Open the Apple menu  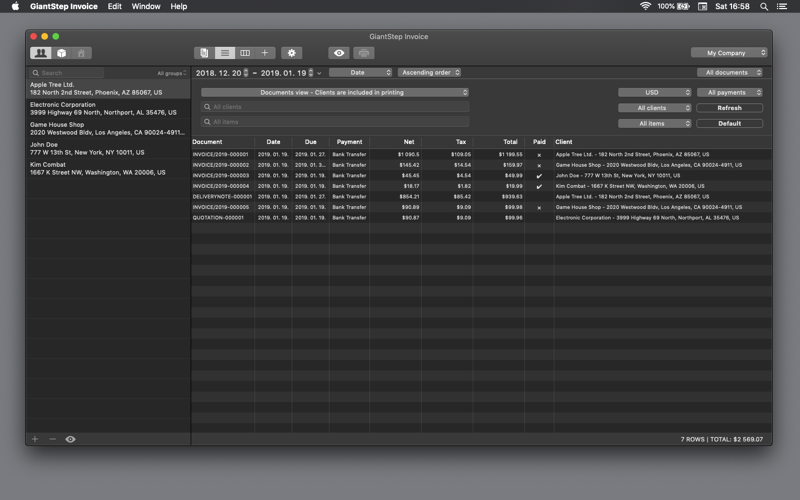[15, 6]
